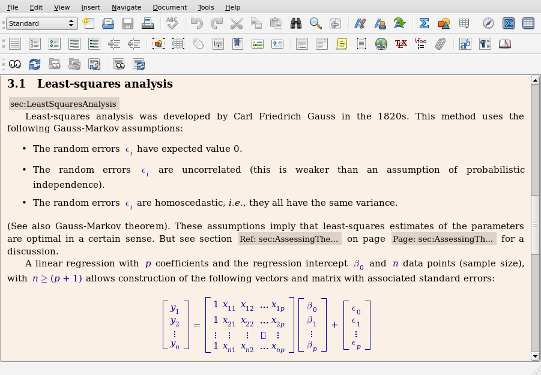
Task: Insert math with the Sigma icon
Action: click(424, 23)
